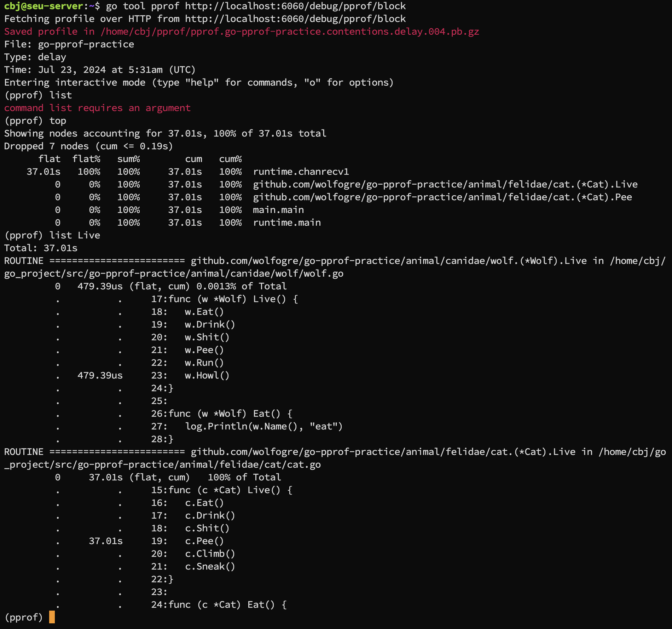The image size is (672, 629).
Task: Click the 'flat%' column header
Action: 86,159
